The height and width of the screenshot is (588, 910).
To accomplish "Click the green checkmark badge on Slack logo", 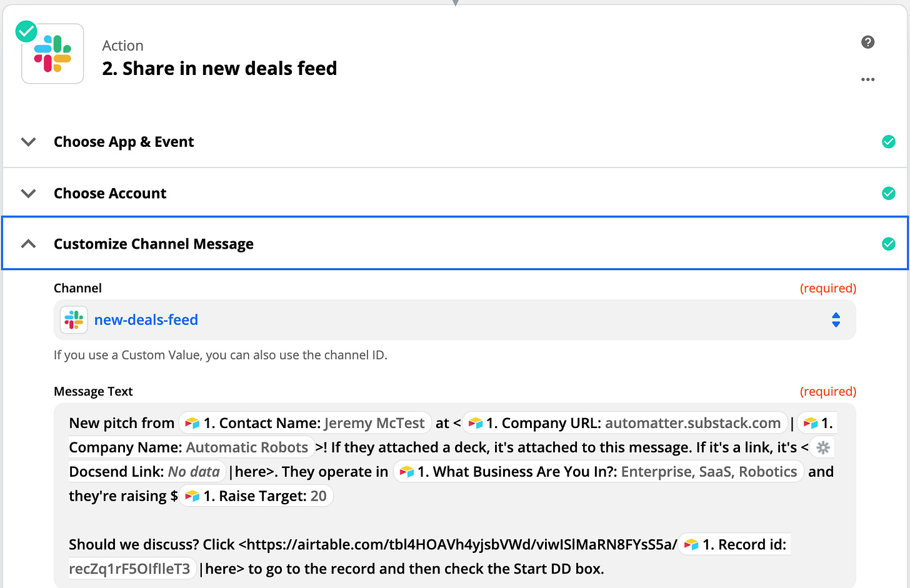I will tap(26, 31).
